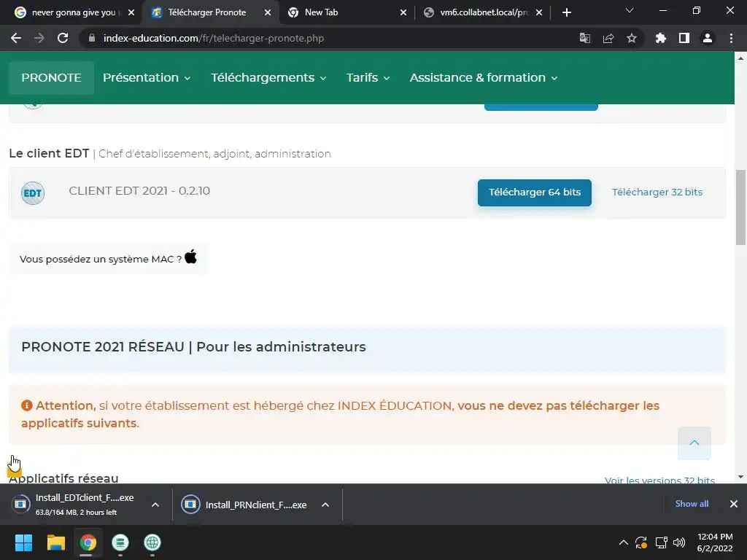Image resolution: width=747 pixels, height=560 pixels.
Task: Click the address bar URL
Action: pyautogui.click(x=214, y=38)
